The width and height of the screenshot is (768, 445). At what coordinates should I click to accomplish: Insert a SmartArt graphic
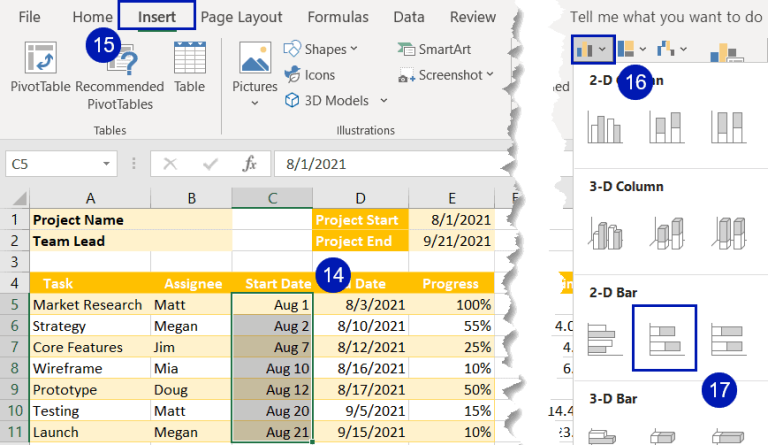pyautogui.click(x=434, y=49)
